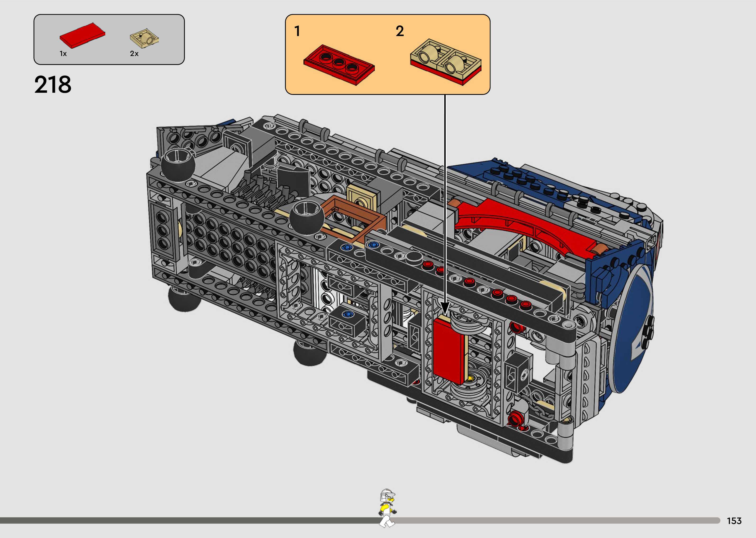Image resolution: width=756 pixels, height=538 pixels.
Task: Click the page number 153
Action: point(734,521)
